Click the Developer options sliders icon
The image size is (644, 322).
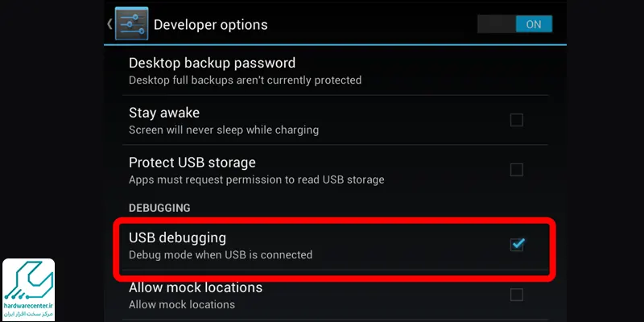[x=132, y=24]
